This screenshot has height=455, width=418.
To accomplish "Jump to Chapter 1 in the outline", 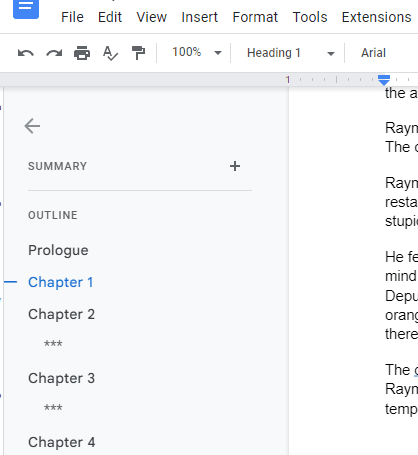I will [x=61, y=282].
